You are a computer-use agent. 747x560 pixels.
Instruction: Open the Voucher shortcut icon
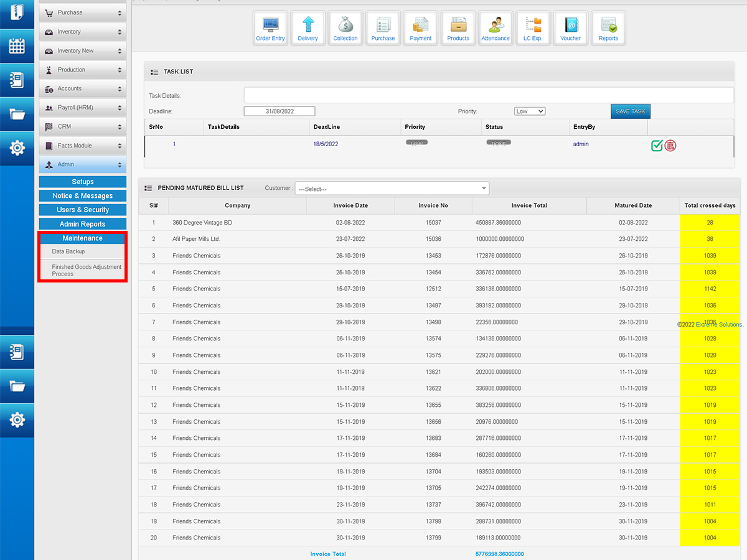[570, 28]
